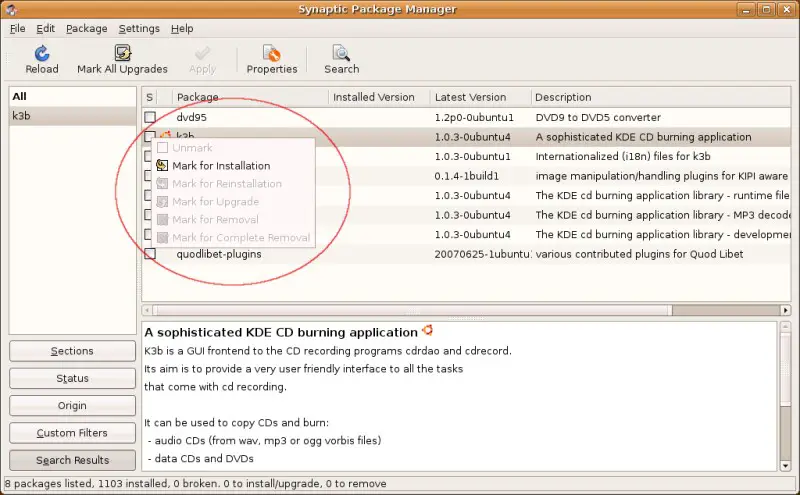Click the Search Results button
The height and width of the screenshot is (495, 800).
pyautogui.click(x=72, y=460)
